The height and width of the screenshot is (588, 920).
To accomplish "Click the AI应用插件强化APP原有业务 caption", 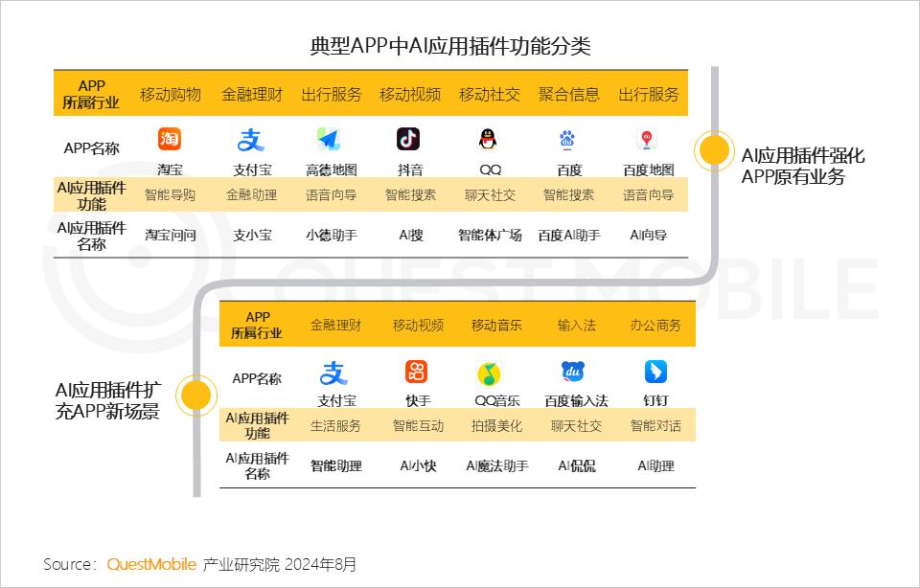I will tap(803, 166).
